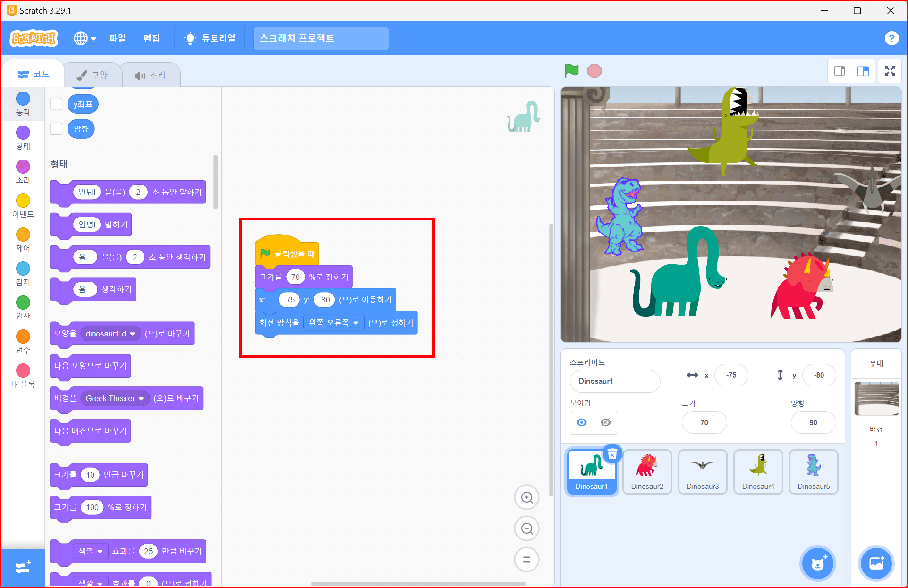Open the add extension button
The height and width of the screenshot is (588, 908).
point(23,567)
